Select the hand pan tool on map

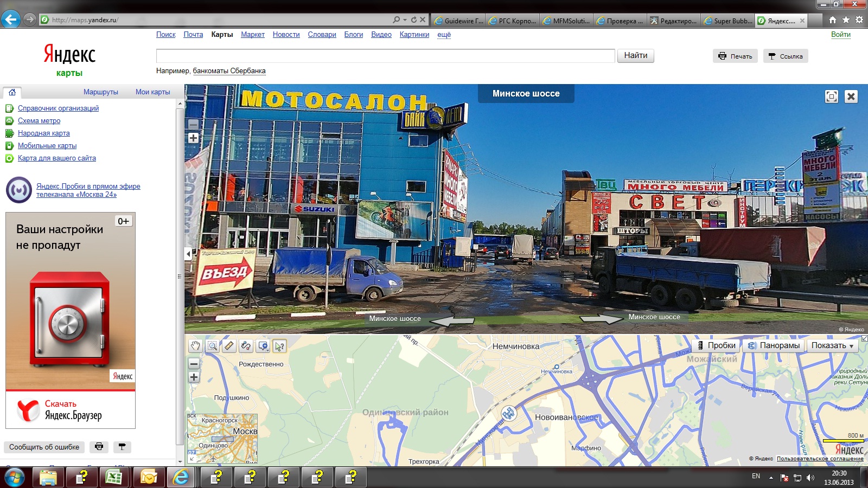pos(195,346)
